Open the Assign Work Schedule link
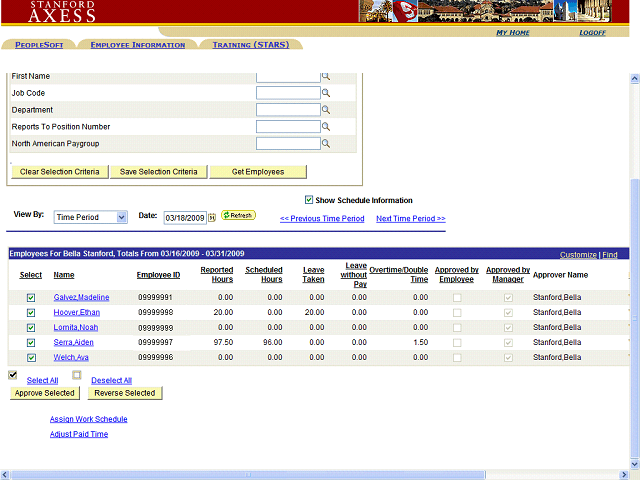The height and width of the screenshot is (480, 640). point(88,419)
